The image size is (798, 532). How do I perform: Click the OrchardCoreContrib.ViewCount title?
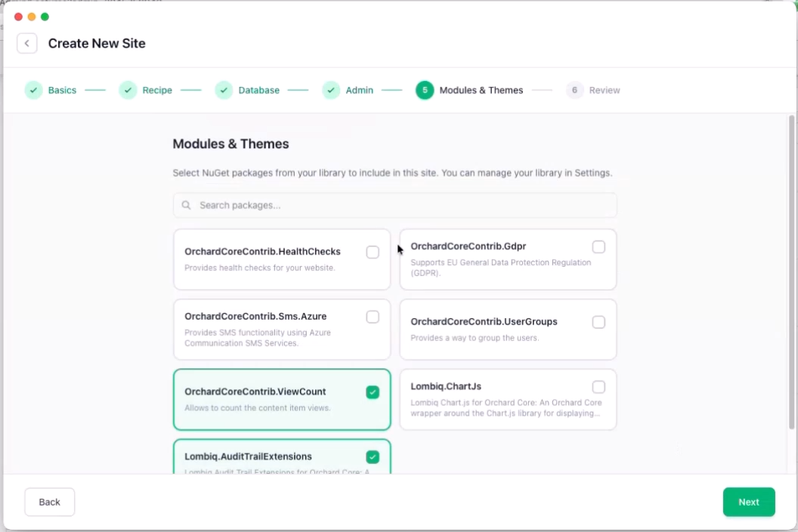[x=255, y=391]
